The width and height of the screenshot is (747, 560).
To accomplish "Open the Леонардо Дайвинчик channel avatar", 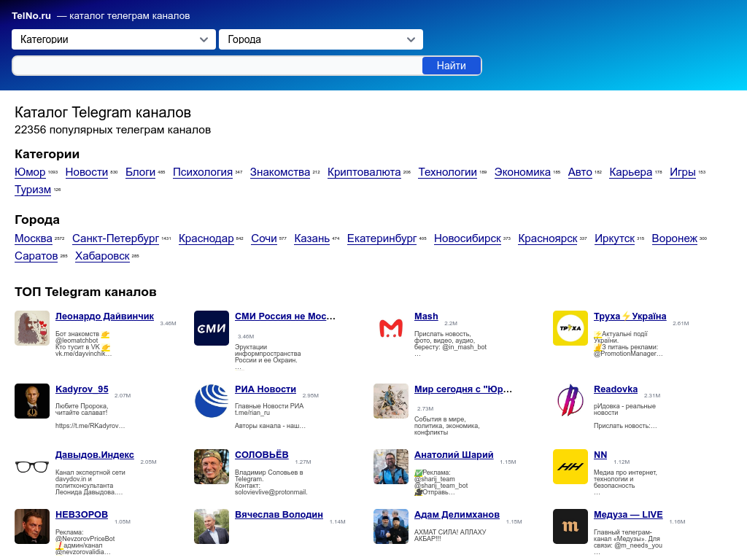I will coord(32,328).
